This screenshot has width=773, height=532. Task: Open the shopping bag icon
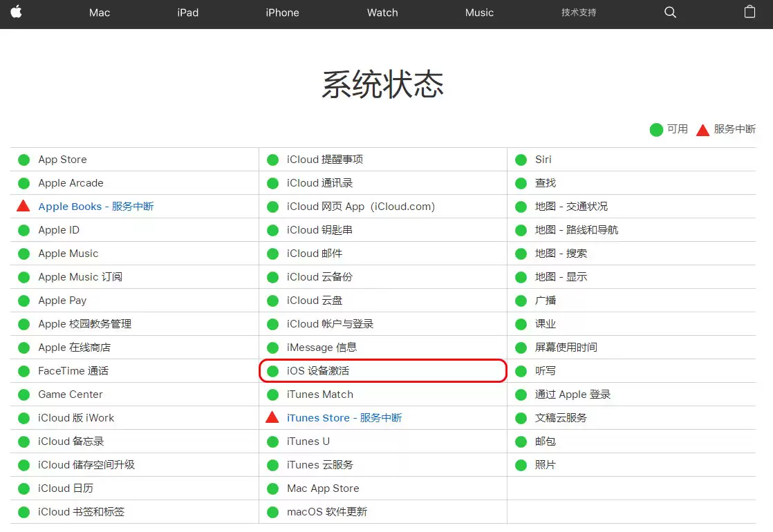coord(749,12)
